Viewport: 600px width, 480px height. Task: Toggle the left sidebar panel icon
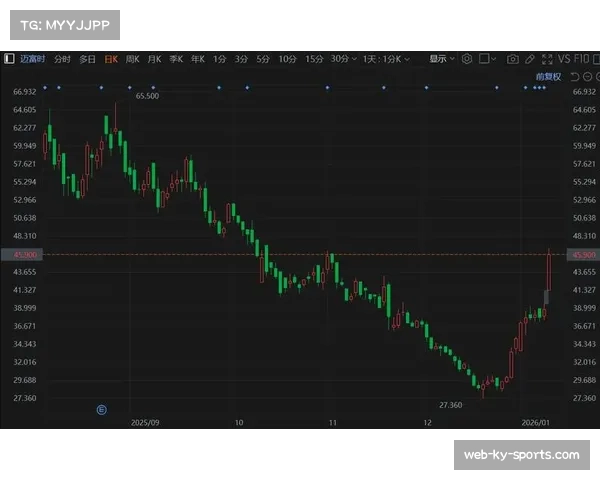10,59
